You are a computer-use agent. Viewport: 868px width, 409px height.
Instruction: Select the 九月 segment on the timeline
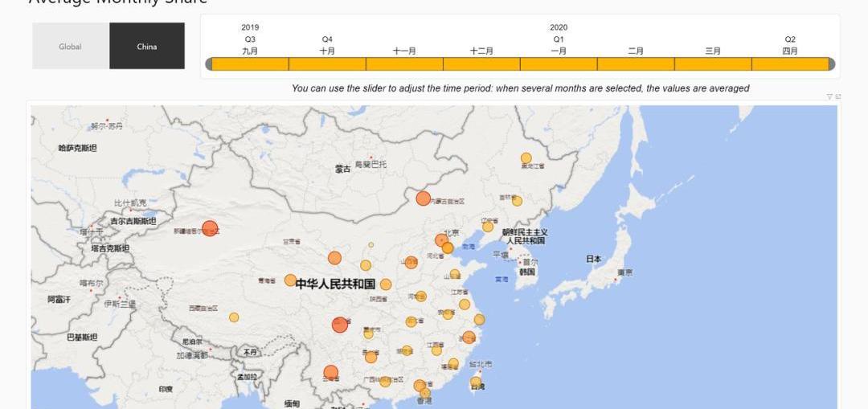pyautogui.click(x=250, y=64)
